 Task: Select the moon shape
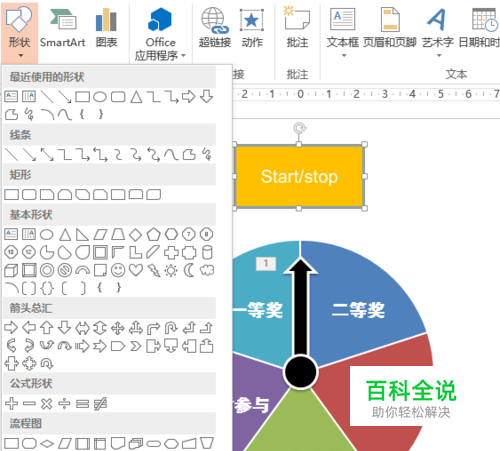(189, 270)
